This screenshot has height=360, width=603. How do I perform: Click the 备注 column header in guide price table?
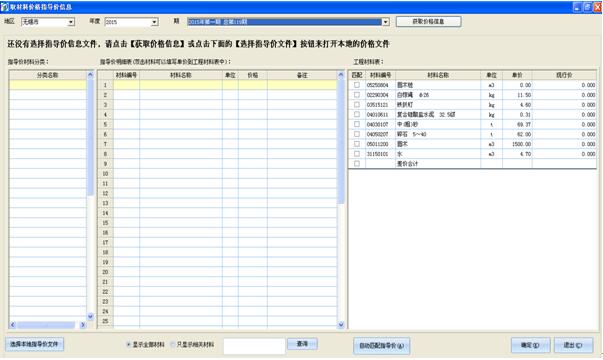[x=302, y=75]
